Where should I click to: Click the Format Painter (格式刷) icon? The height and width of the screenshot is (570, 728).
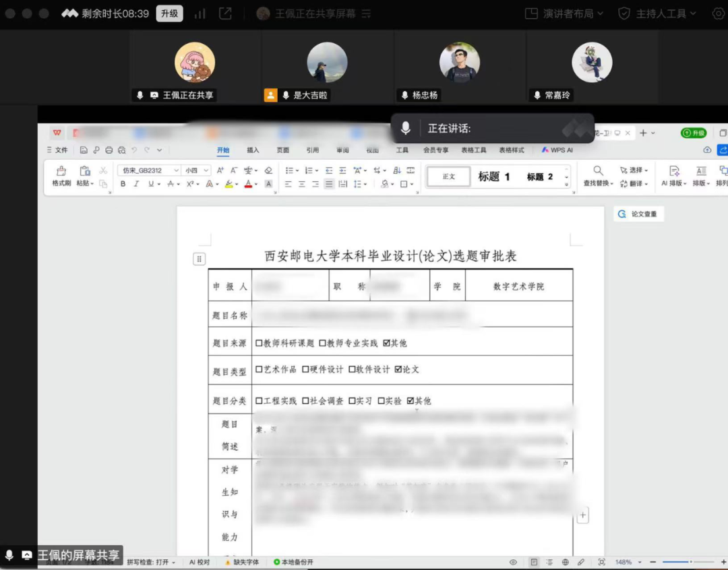(x=61, y=171)
